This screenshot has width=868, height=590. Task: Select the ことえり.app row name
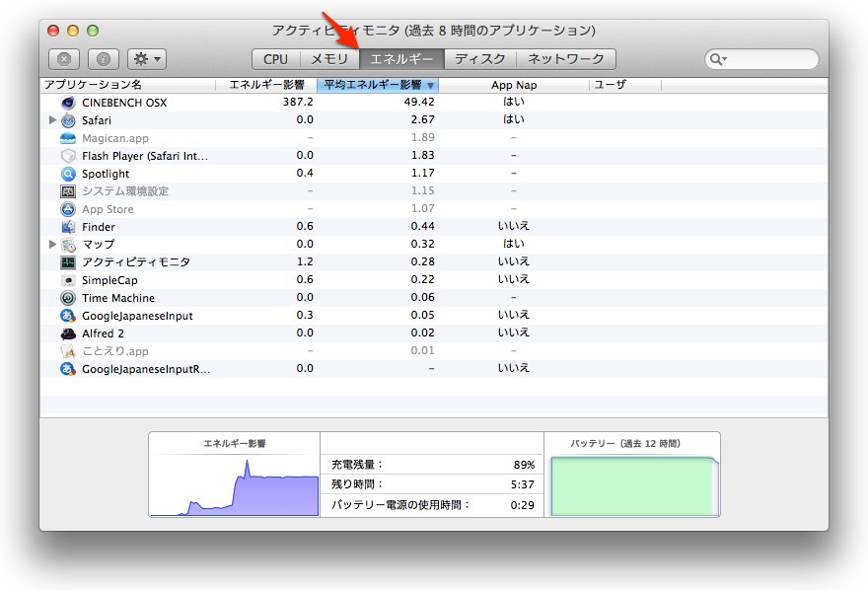(115, 351)
